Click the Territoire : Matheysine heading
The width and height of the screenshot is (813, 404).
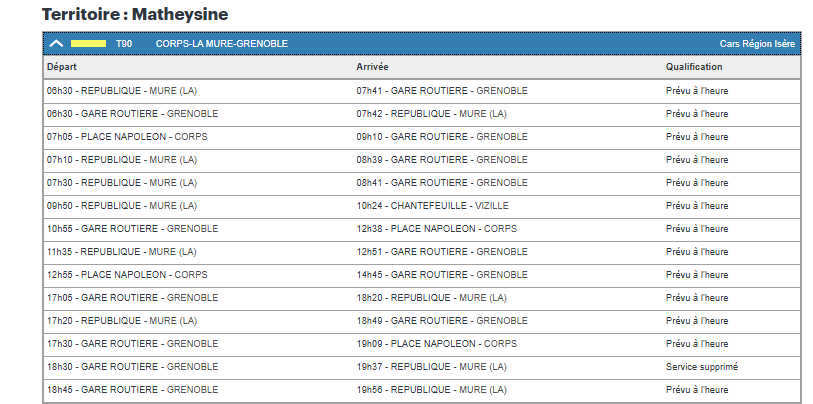pyautogui.click(x=135, y=15)
